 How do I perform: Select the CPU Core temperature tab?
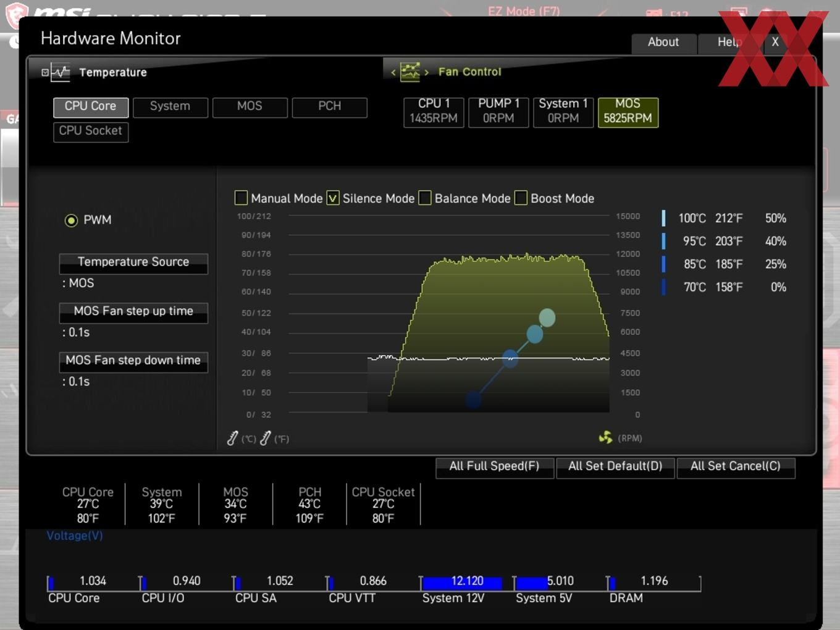pyautogui.click(x=91, y=107)
